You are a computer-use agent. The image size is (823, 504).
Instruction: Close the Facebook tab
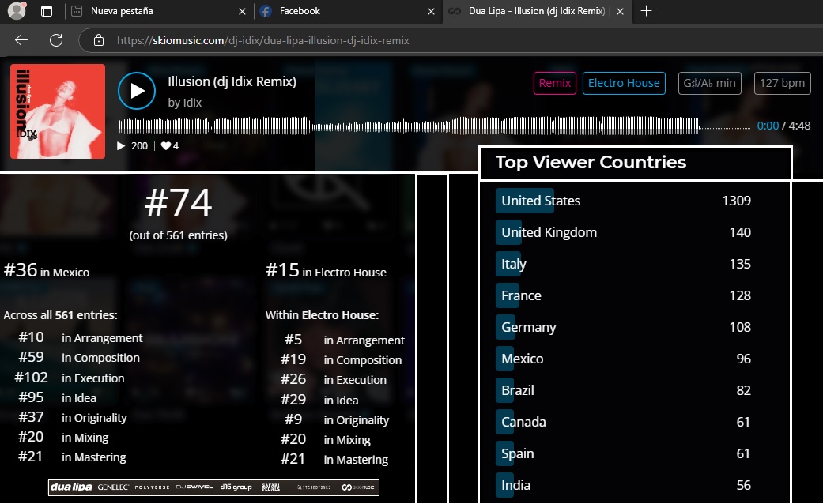coord(431,11)
